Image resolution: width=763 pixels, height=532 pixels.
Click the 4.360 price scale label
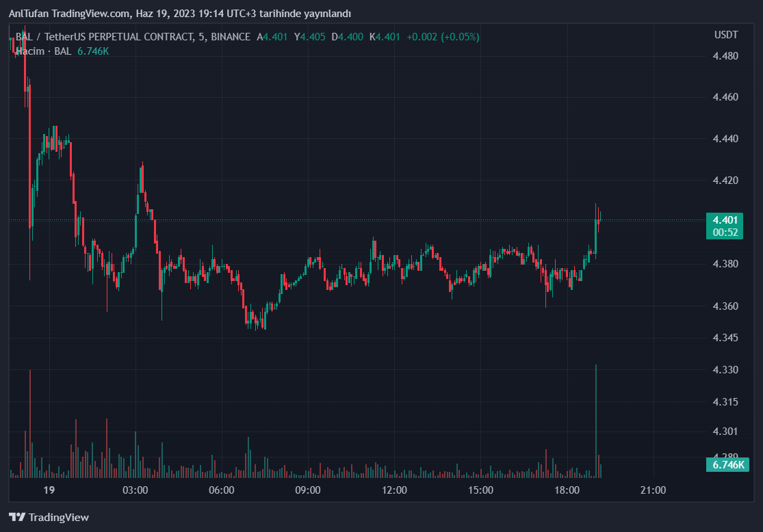click(x=725, y=306)
